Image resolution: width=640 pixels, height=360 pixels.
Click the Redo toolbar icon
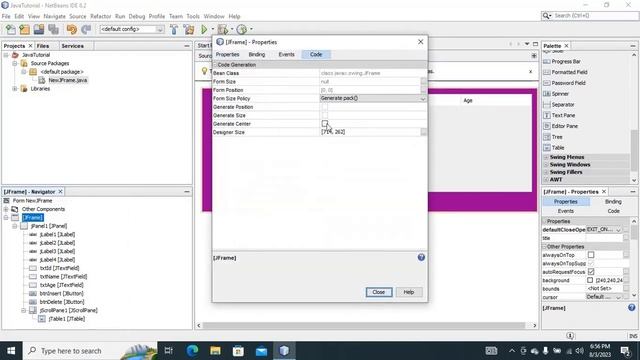coord(86,29)
